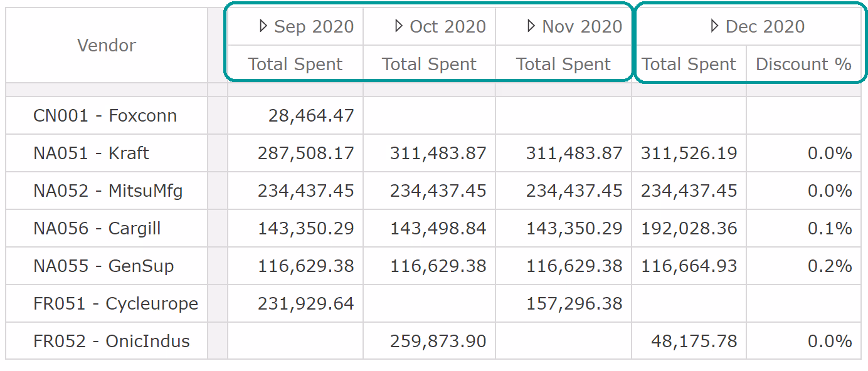Select Total Spent header under Sep 2020
This screenshot has height=371, width=868.
coord(295,64)
